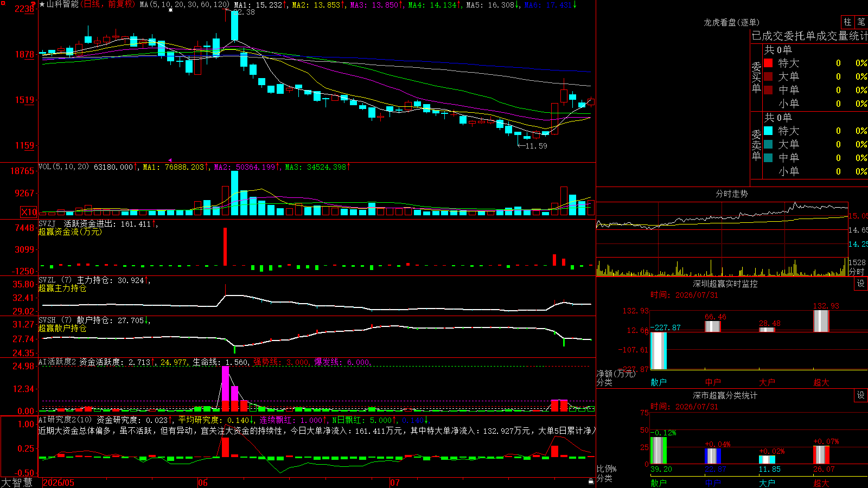
Task: Click the X10 volume scale box
Action: coord(29,212)
